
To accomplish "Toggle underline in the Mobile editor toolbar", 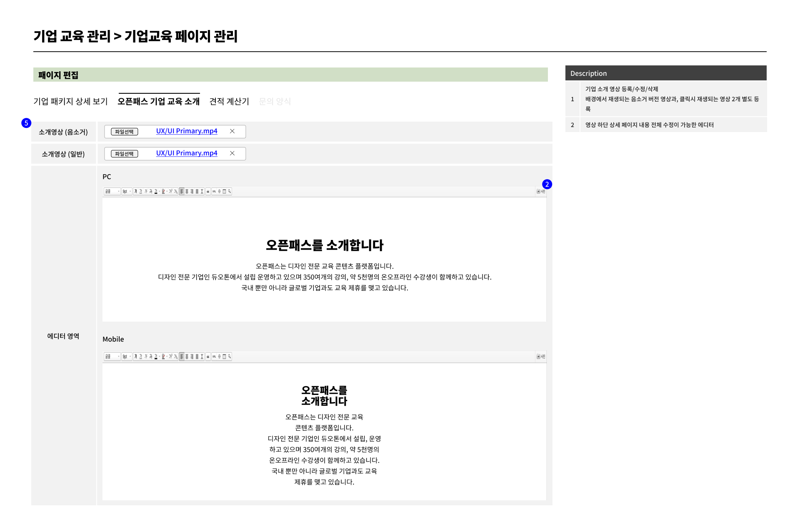I will (141, 356).
